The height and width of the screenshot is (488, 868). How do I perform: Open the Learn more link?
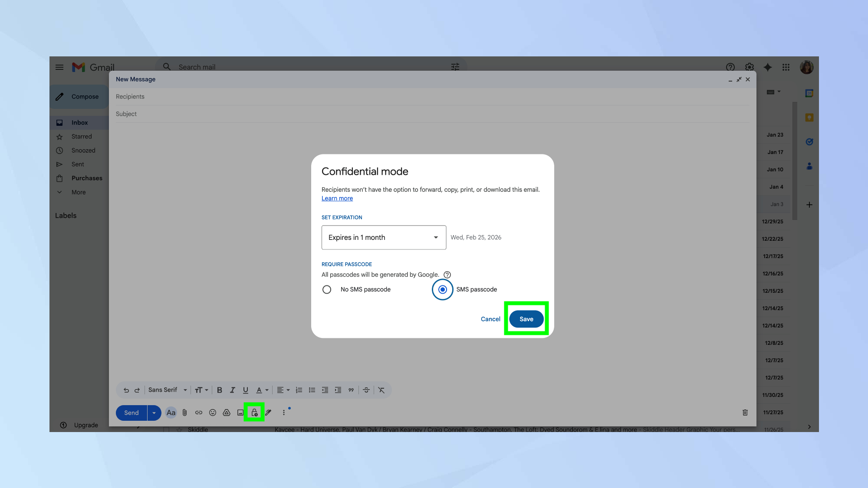[x=337, y=198]
